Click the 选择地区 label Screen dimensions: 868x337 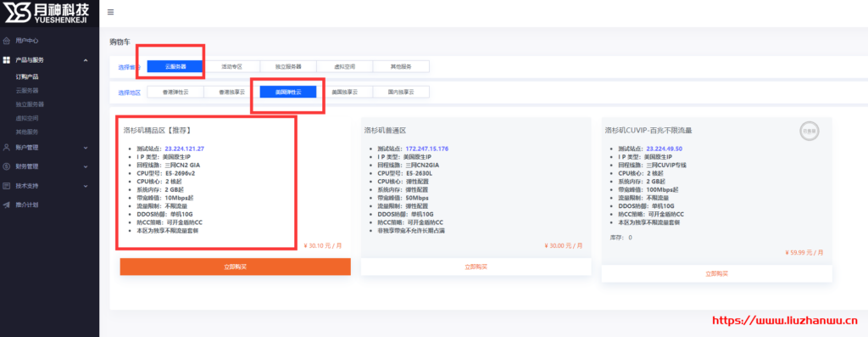[x=129, y=93]
